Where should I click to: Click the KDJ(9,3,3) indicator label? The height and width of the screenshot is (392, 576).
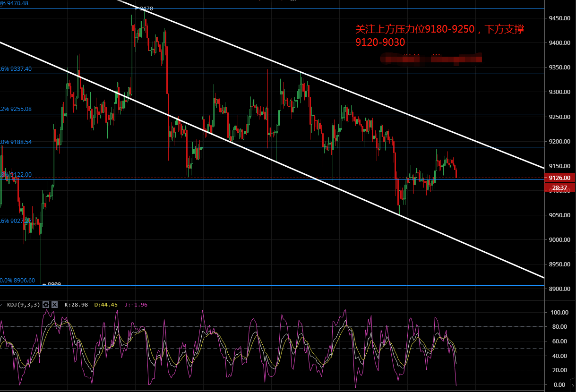tap(23, 305)
